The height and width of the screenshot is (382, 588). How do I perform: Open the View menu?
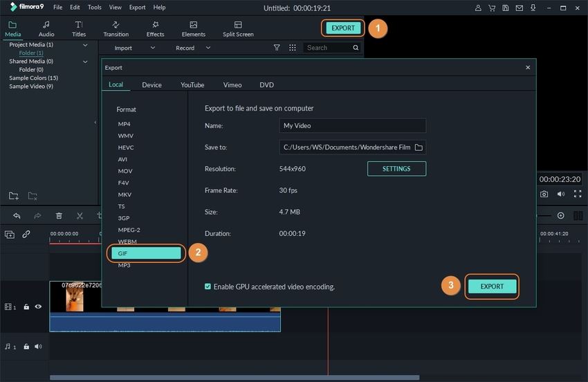pos(115,8)
